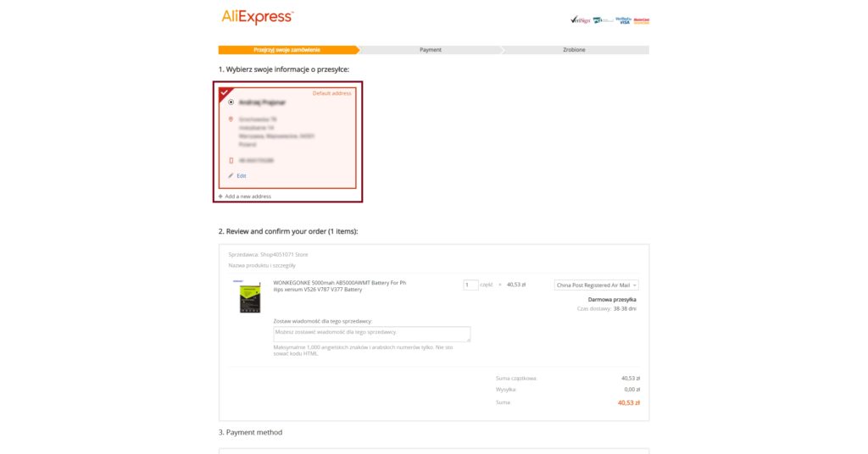Click the battery product thumbnail image
Screen dimensions: 868x454
pyautogui.click(x=247, y=296)
